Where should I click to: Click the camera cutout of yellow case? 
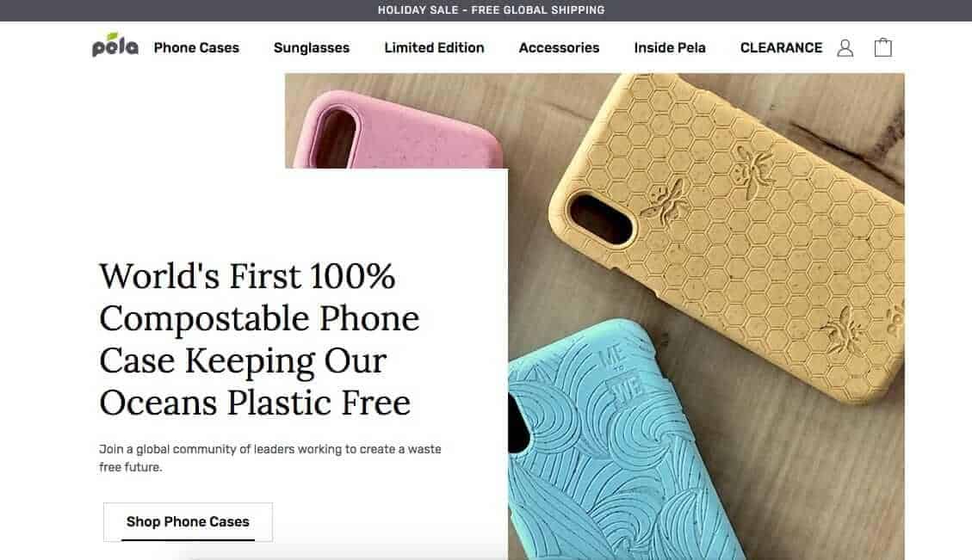(x=601, y=221)
